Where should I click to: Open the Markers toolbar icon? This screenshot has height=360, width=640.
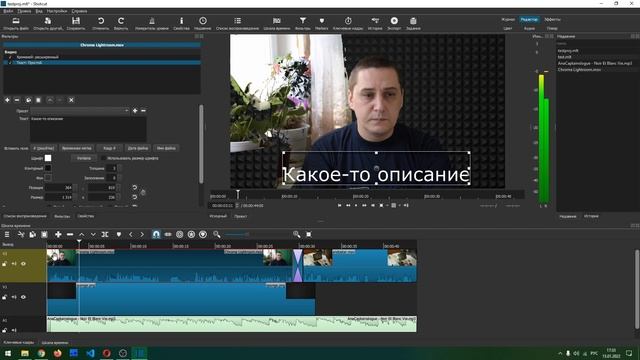[322, 21]
